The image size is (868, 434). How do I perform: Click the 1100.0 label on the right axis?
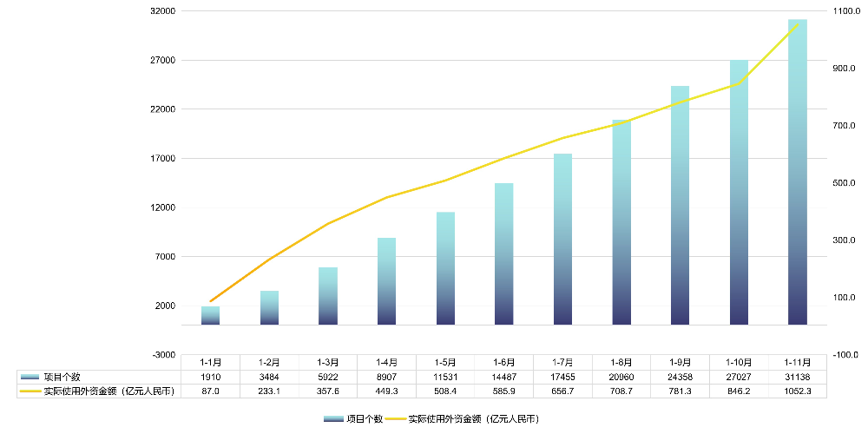click(845, 11)
